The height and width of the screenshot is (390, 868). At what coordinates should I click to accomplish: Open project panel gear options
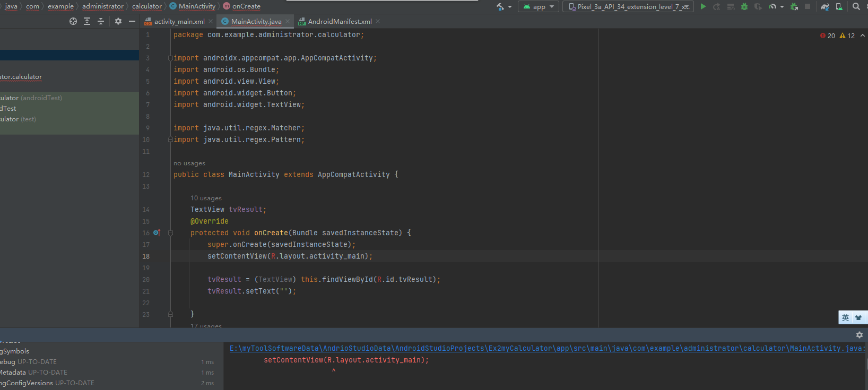pyautogui.click(x=118, y=21)
